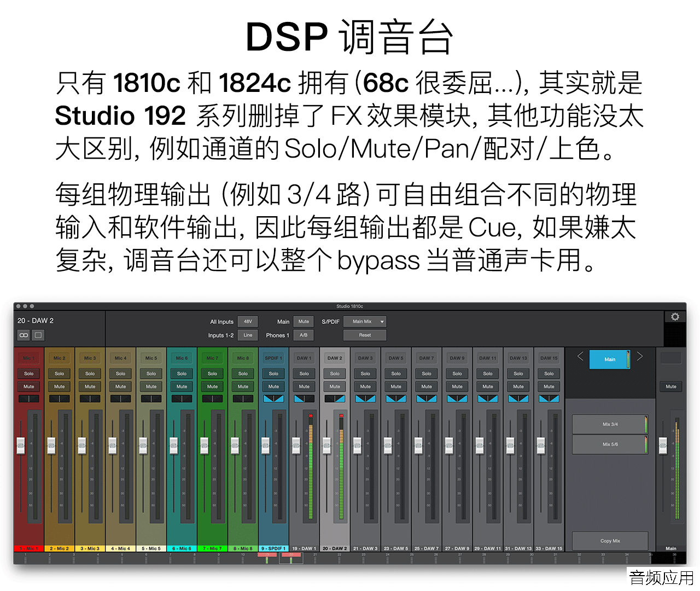Screen dimensions: 700x591
Task: Click the pan control on Mic 8
Action: tap(243, 398)
